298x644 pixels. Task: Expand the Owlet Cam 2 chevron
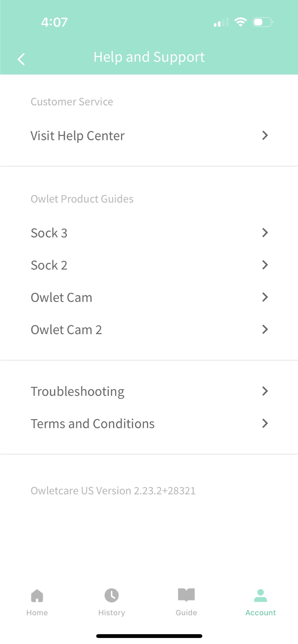click(x=265, y=329)
